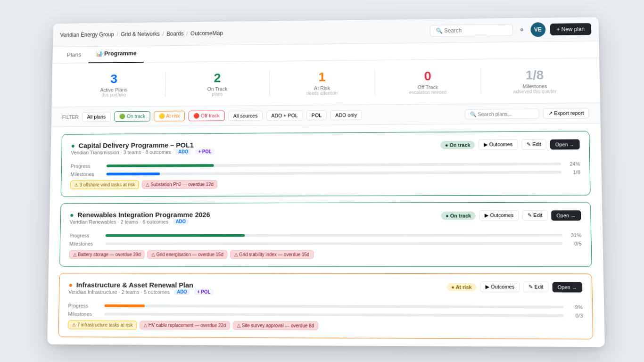Expand Outcomes for Renewables Integration Programme
Viewport: 644px width, 362px height.
click(x=499, y=215)
